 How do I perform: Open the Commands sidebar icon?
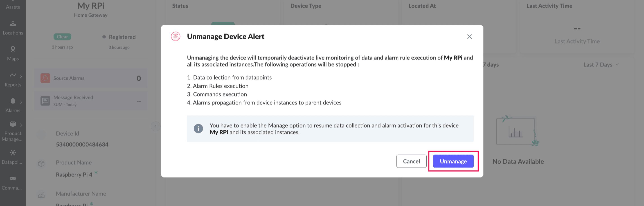pos(13,179)
